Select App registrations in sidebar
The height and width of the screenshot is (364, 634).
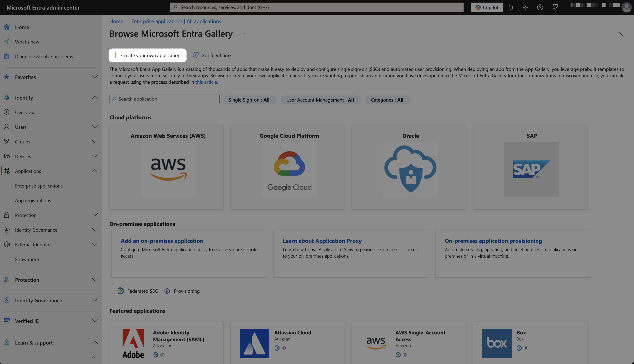pyautogui.click(x=33, y=201)
